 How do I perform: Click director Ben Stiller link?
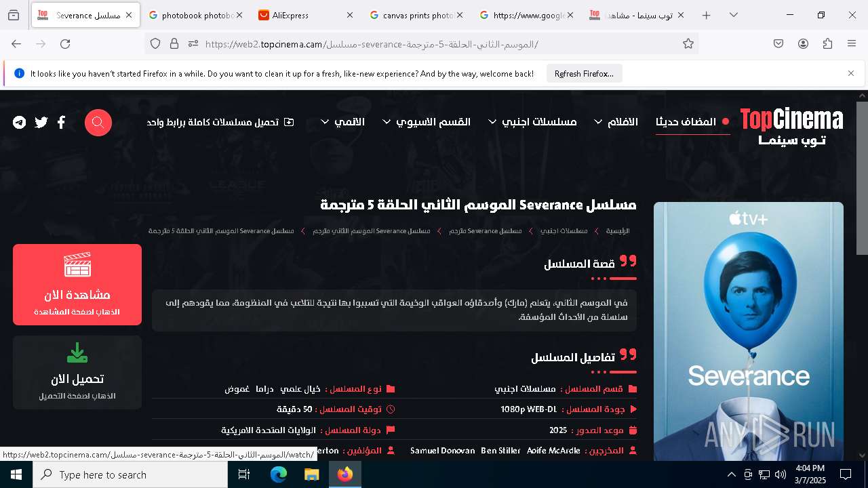point(500,451)
